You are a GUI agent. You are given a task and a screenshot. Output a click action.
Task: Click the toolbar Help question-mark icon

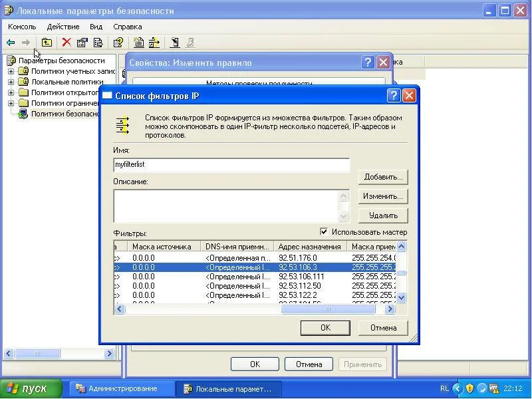pyautogui.click(x=118, y=43)
